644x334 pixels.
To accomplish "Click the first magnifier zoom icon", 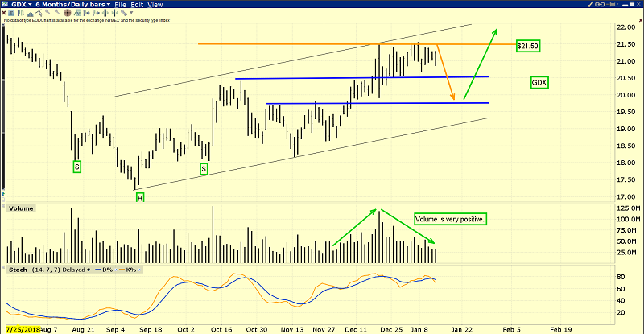I will tap(47, 12).
